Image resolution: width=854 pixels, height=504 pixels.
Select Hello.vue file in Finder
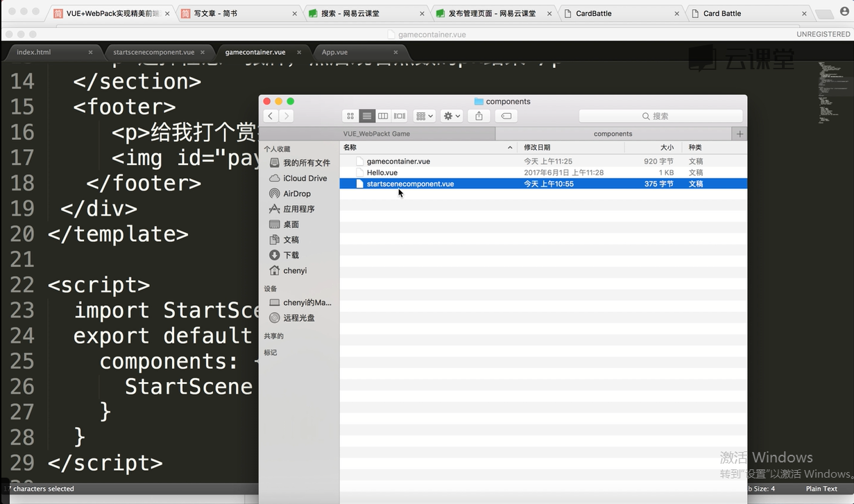coord(543,172)
